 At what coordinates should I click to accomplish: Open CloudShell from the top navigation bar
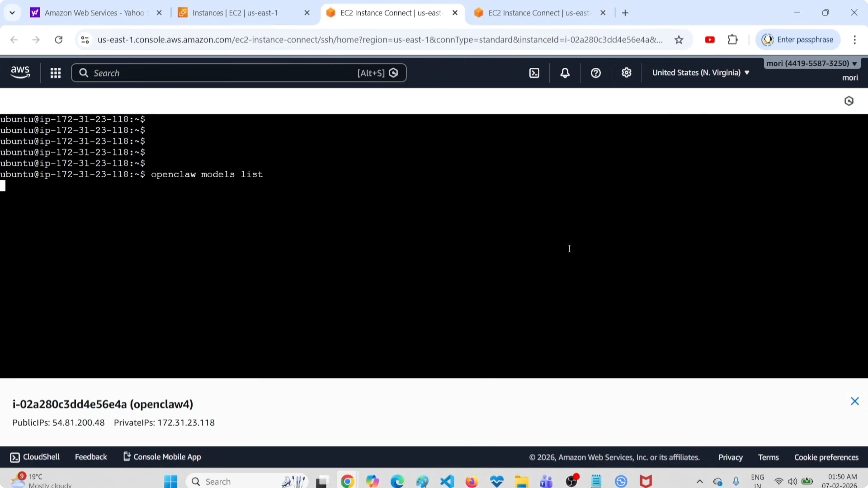pyautogui.click(x=534, y=73)
